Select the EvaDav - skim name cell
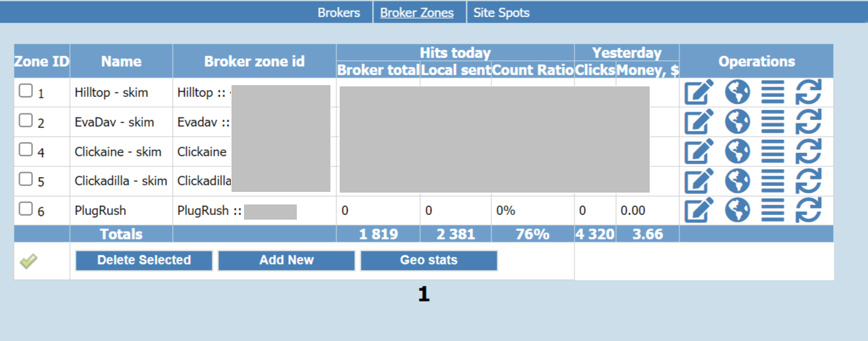Screen dimensions: 868x341 pyautogui.click(x=121, y=122)
